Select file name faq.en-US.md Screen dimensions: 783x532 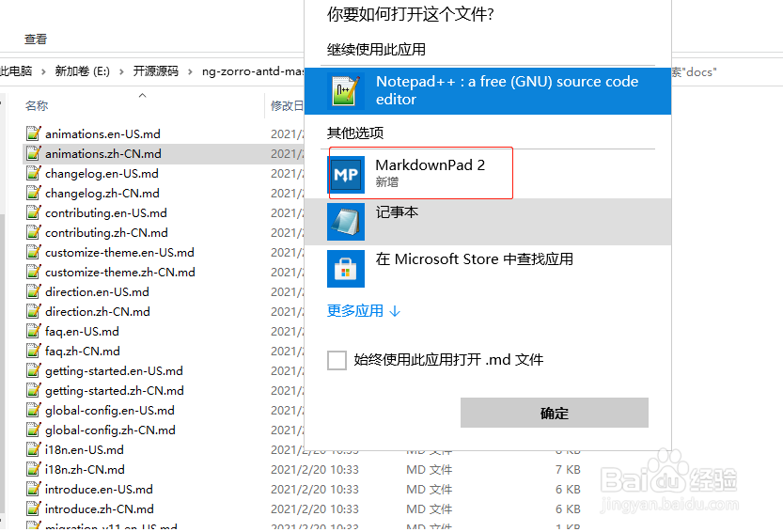click(x=82, y=331)
